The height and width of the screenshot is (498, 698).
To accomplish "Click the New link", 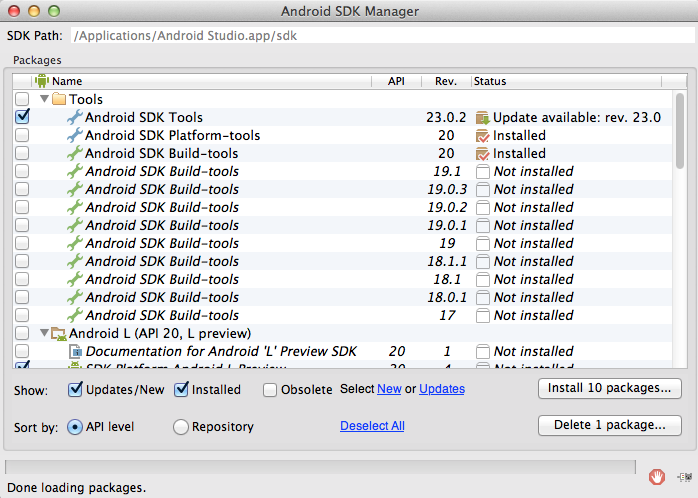I will (389, 389).
